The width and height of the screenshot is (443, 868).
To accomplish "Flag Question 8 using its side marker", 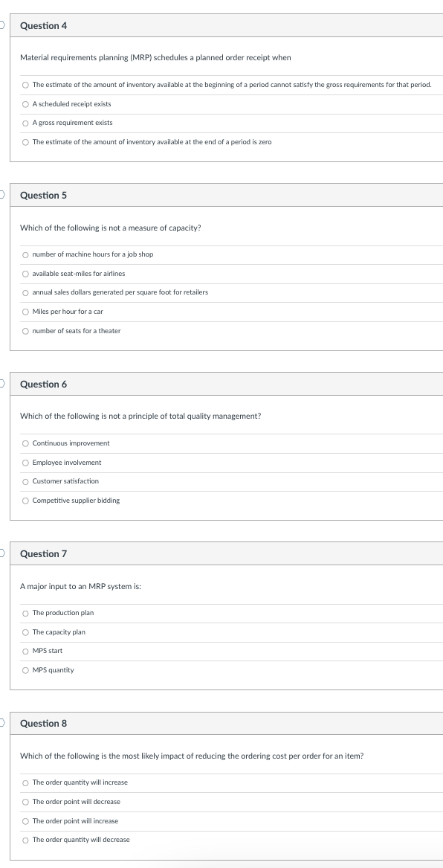I will click(x=1, y=722).
